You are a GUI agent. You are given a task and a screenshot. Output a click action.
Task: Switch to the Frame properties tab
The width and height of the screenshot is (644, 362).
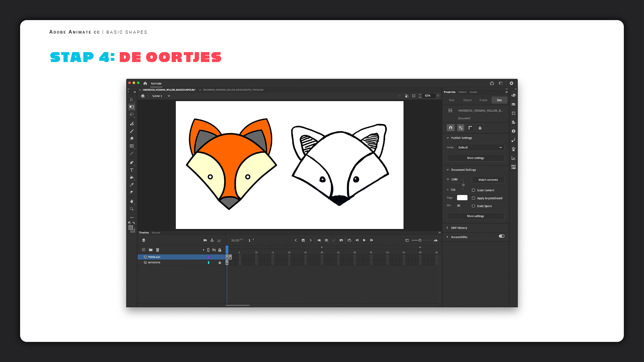point(483,100)
